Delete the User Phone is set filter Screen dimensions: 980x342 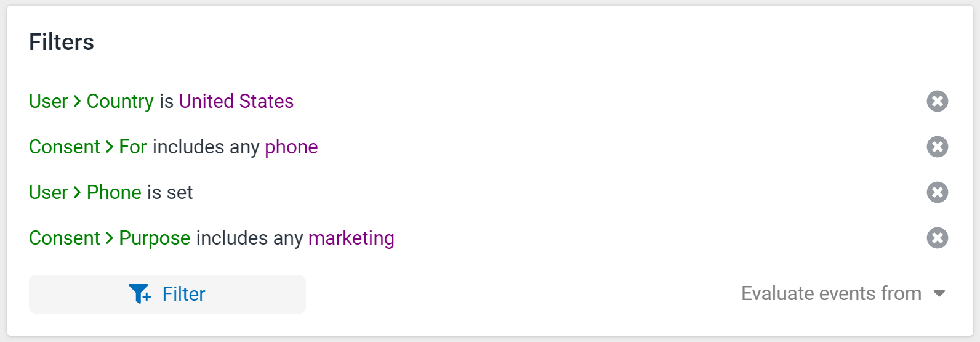point(937,192)
